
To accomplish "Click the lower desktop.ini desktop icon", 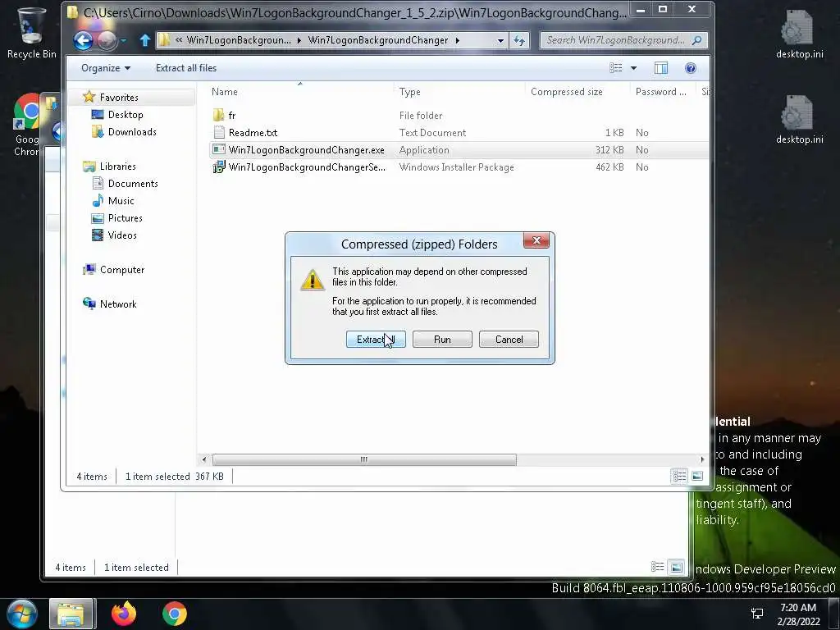I will point(799,119).
